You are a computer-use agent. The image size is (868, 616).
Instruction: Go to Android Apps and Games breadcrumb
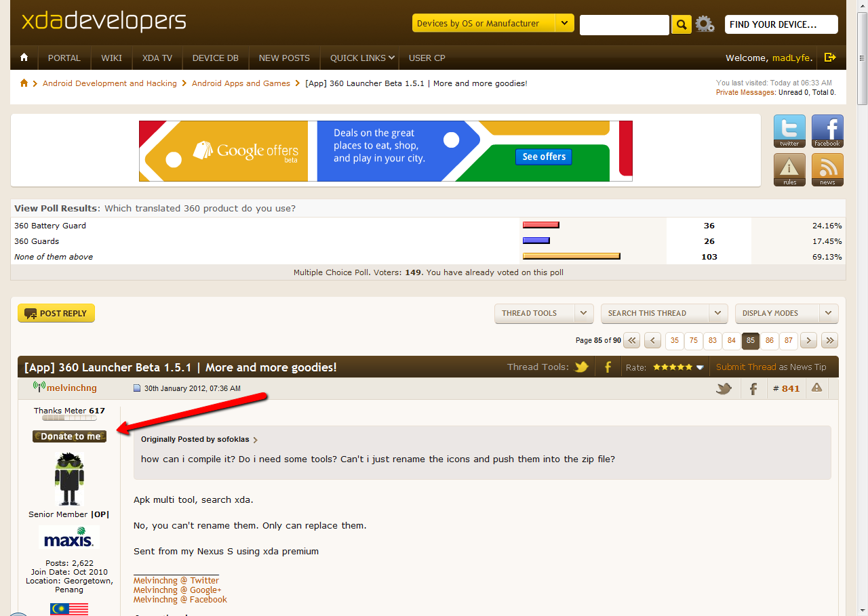(x=241, y=83)
